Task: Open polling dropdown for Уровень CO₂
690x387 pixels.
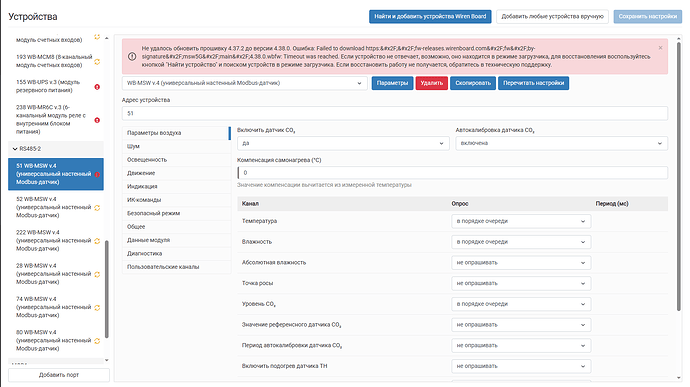Action: pyautogui.click(x=521, y=304)
